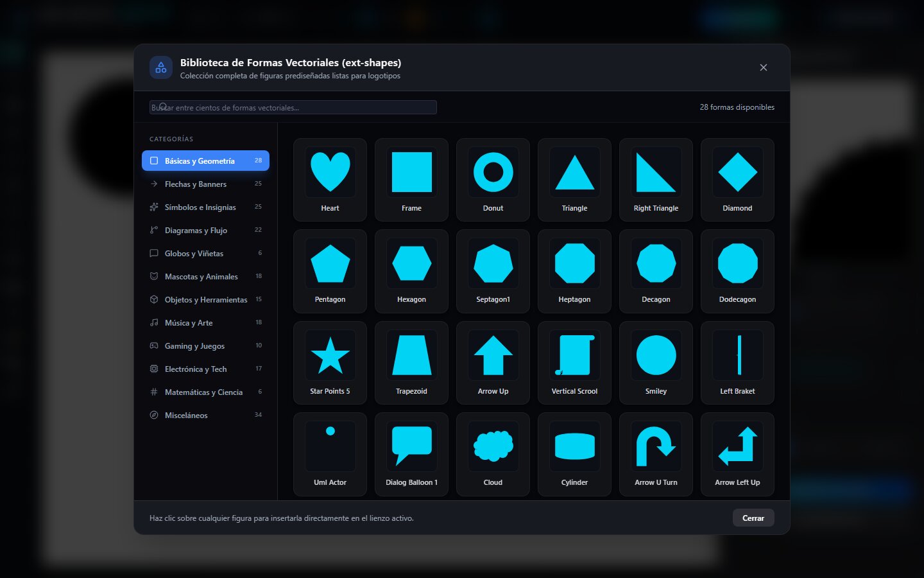
Task: Choose the Dodecagon shape
Action: click(737, 271)
